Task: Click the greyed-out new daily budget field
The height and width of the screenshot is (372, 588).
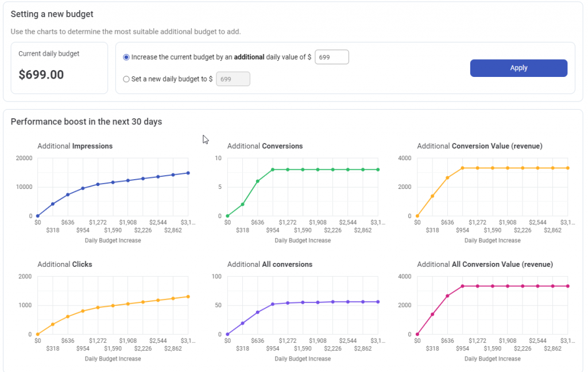Action: click(x=233, y=79)
